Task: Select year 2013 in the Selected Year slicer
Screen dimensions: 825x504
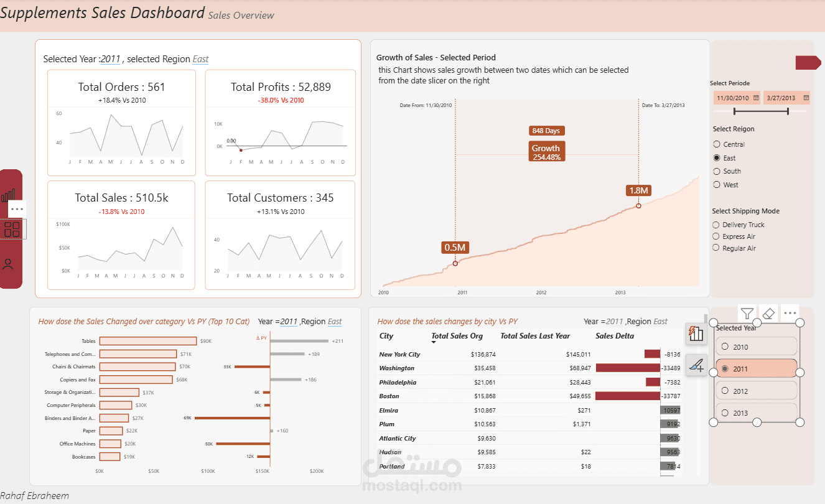Action: coord(756,413)
